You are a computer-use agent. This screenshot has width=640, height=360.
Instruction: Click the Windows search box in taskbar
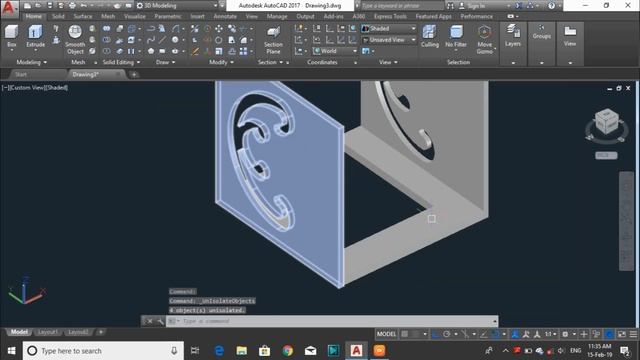click(x=103, y=351)
